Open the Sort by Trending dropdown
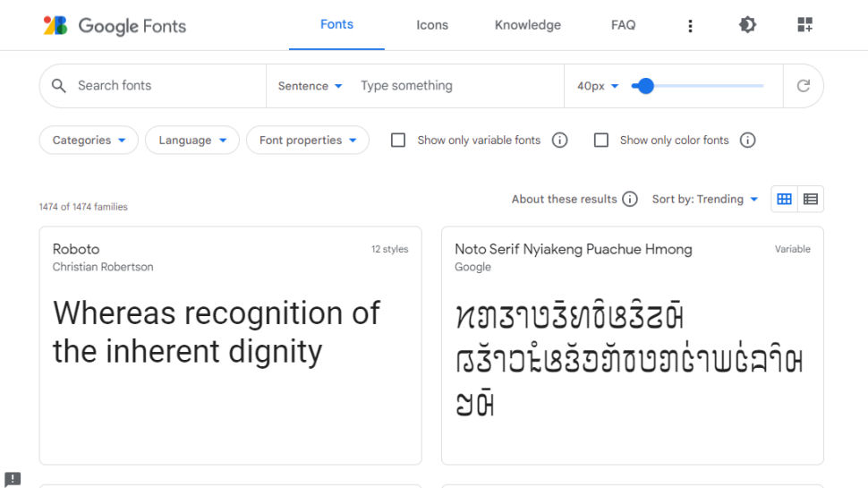The width and height of the screenshot is (868, 488). click(x=705, y=199)
